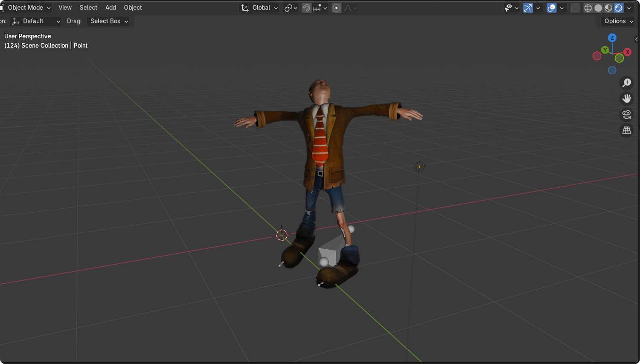This screenshot has width=640, height=364.
Task: Open the Object Mode selector
Action: tap(26, 8)
